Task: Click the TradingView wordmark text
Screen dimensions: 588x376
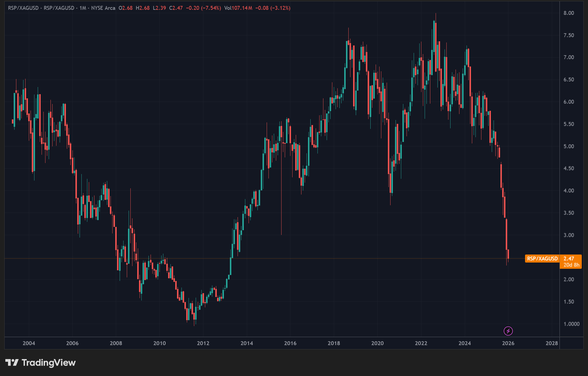Action: coord(49,363)
